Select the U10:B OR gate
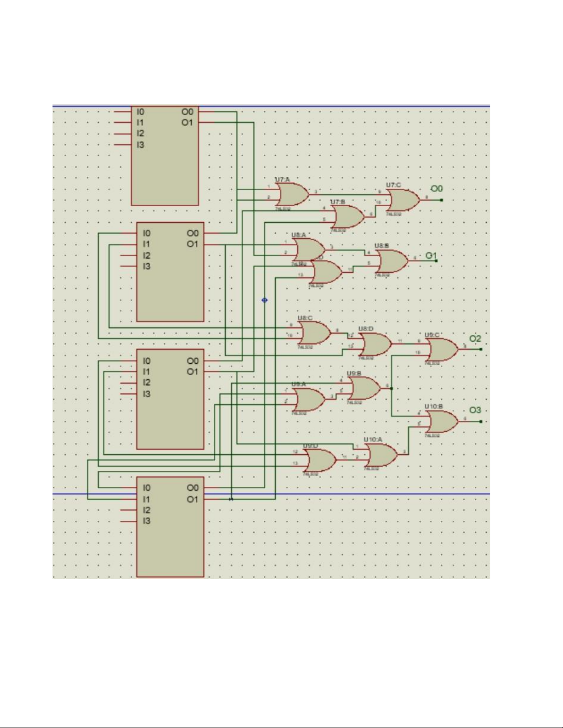The image size is (563, 728). tap(442, 422)
